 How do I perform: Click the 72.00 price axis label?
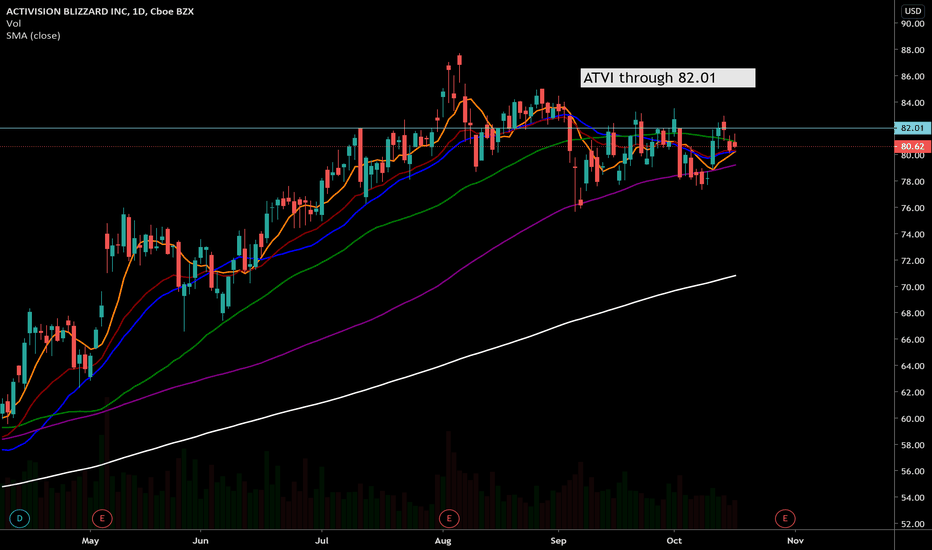click(912, 261)
